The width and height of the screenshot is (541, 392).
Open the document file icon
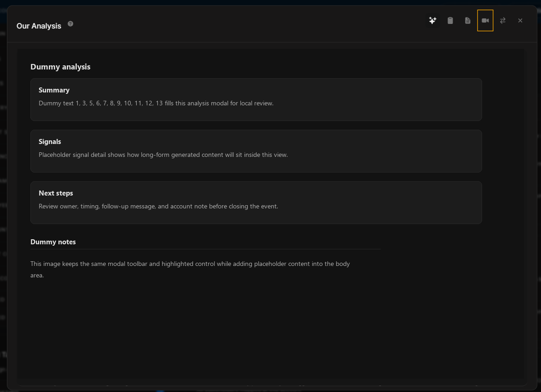click(x=467, y=20)
